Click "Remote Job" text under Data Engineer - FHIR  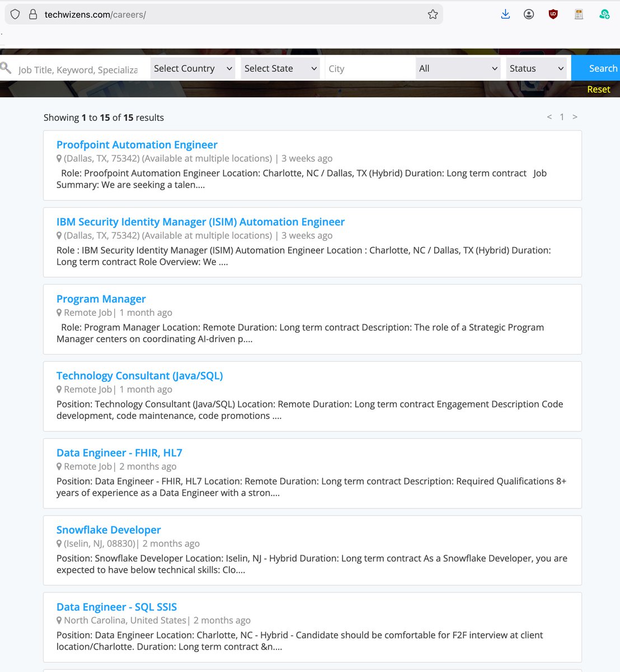(x=88, y=466)
